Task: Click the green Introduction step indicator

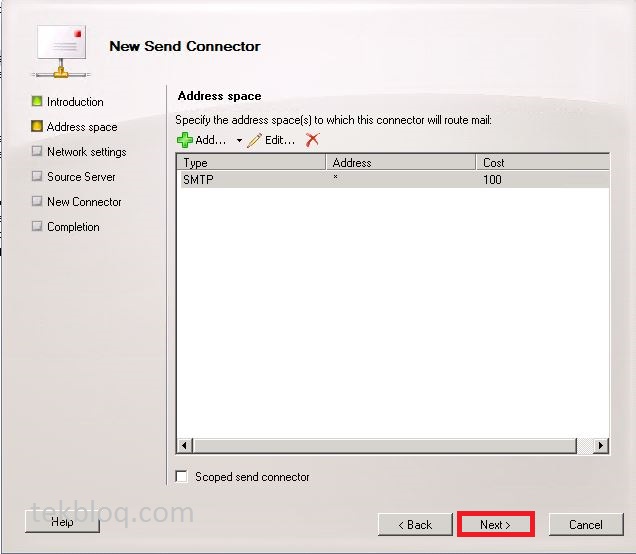Action: point(37,101)
